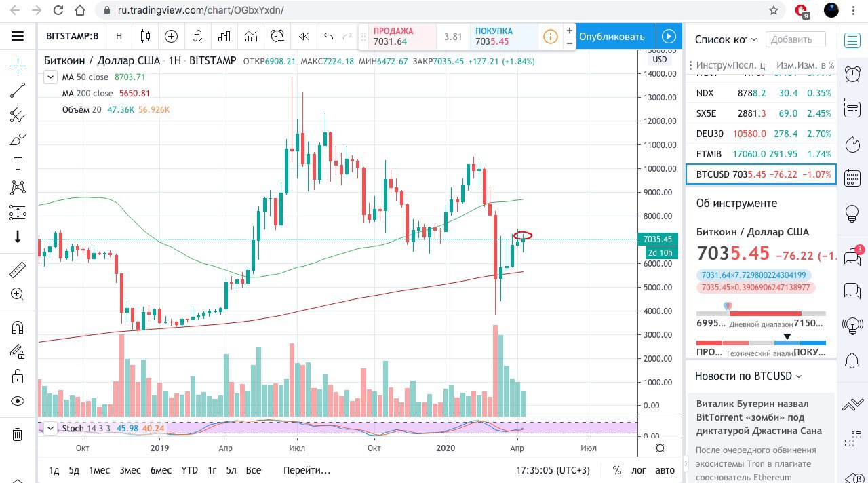Select the down arrow marker tool

(18, 237)
